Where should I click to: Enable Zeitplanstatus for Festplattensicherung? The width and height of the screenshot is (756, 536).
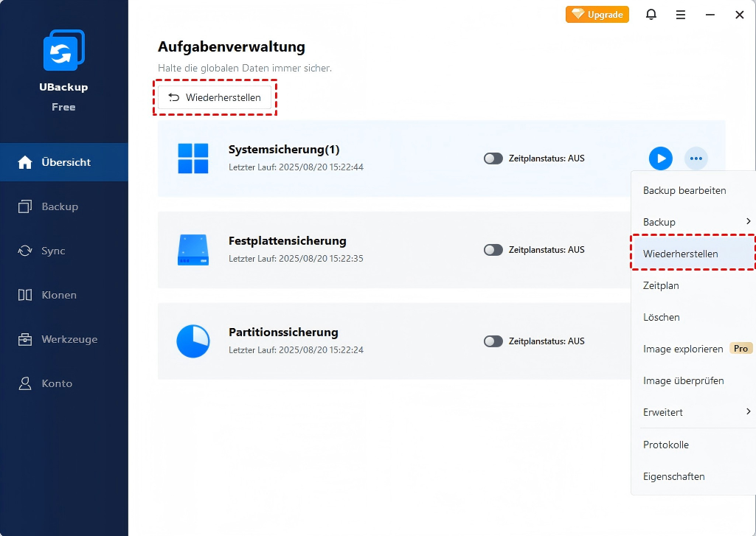493,250
